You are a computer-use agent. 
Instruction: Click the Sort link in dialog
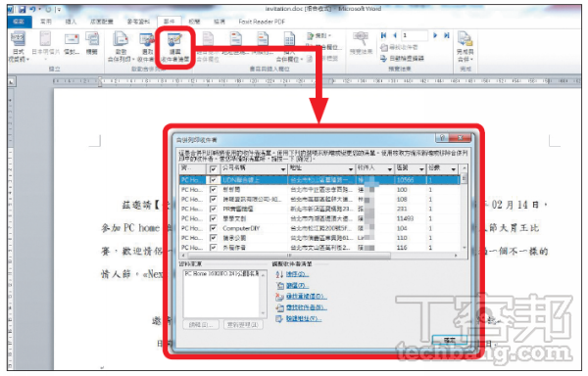297,274
